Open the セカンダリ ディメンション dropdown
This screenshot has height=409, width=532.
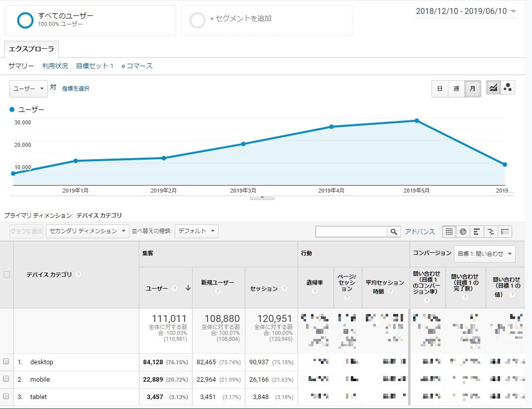[x=88, y=231]
